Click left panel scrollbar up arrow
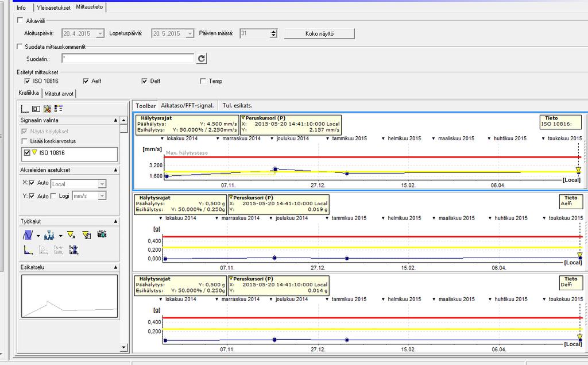The height and width of the screenshot is (365, 588). 124,121
